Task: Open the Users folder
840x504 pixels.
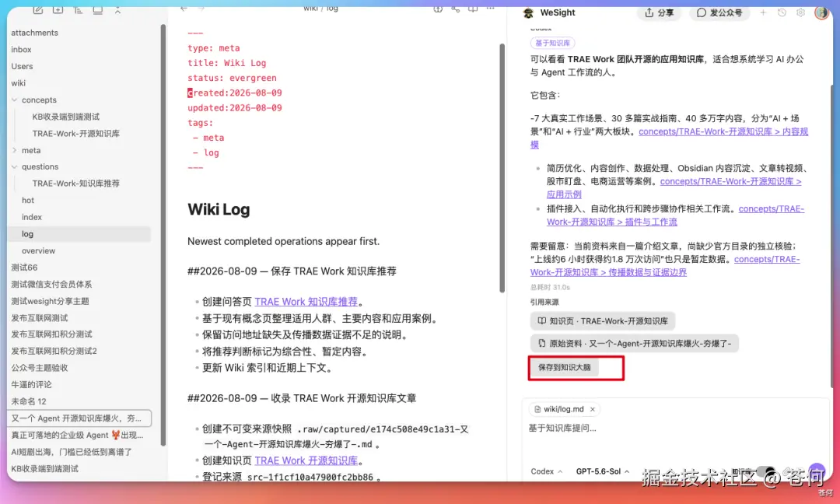Action: pyautogui.click(x=22, y=66)
